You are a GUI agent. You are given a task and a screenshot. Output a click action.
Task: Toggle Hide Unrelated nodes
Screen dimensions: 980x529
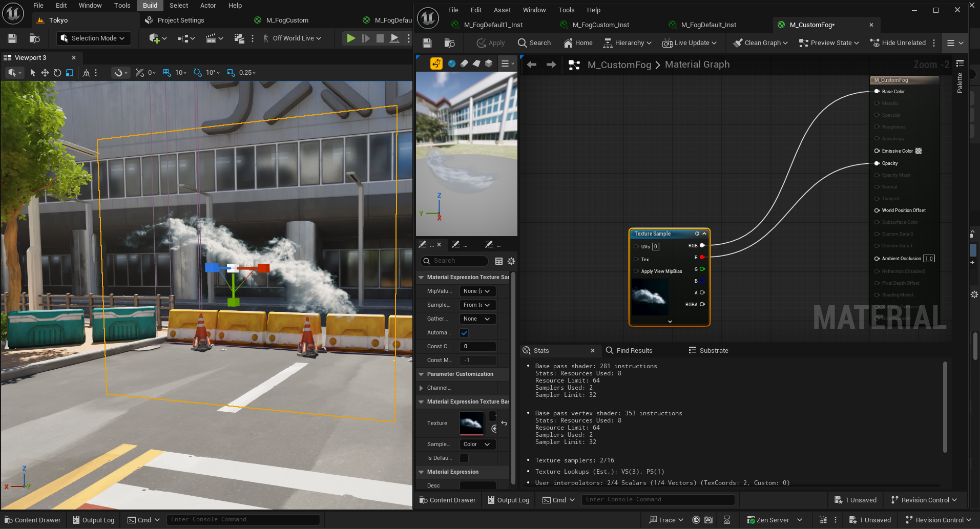(898, 43)
